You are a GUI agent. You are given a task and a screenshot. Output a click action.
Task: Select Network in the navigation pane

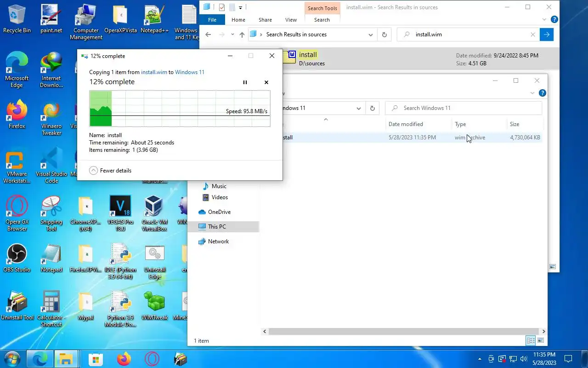coord(218,241)
